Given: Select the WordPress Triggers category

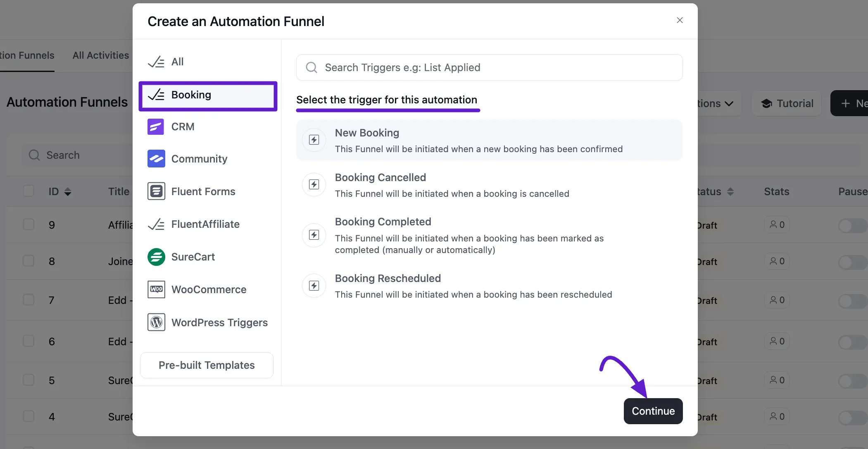Looking at the screenshot, I should (x=208, y=322).
